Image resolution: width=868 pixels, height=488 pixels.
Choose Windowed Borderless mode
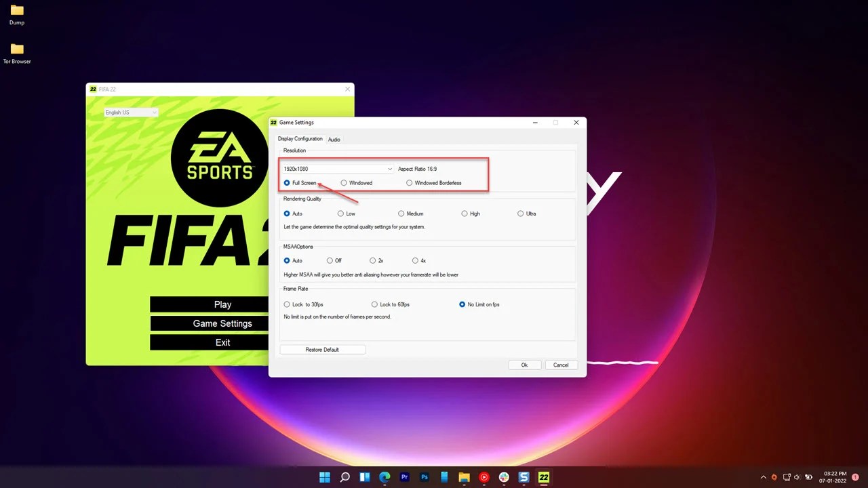434,183
